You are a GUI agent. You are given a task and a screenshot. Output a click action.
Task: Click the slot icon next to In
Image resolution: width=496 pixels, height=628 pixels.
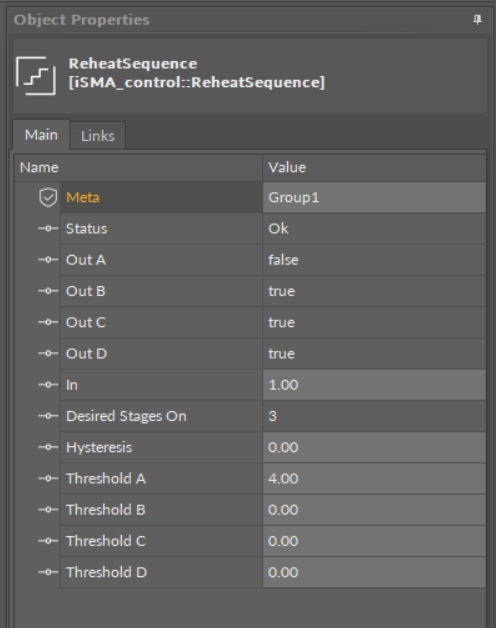(x=48, y=385)
